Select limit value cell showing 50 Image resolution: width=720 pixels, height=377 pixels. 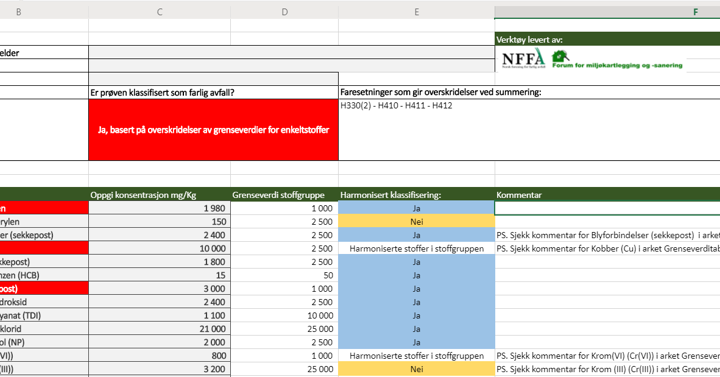click(285, 275)
